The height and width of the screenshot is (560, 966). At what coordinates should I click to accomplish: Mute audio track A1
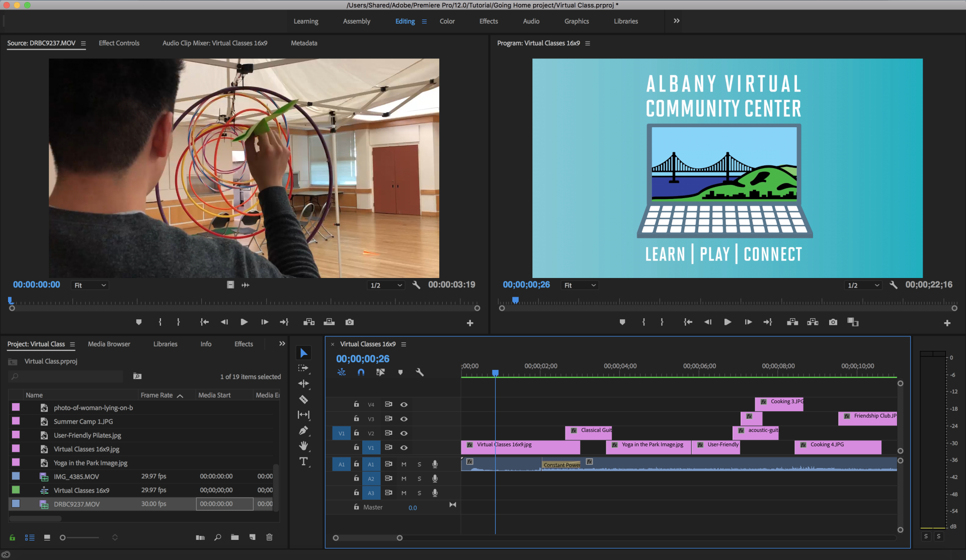[x=404, y=464]
